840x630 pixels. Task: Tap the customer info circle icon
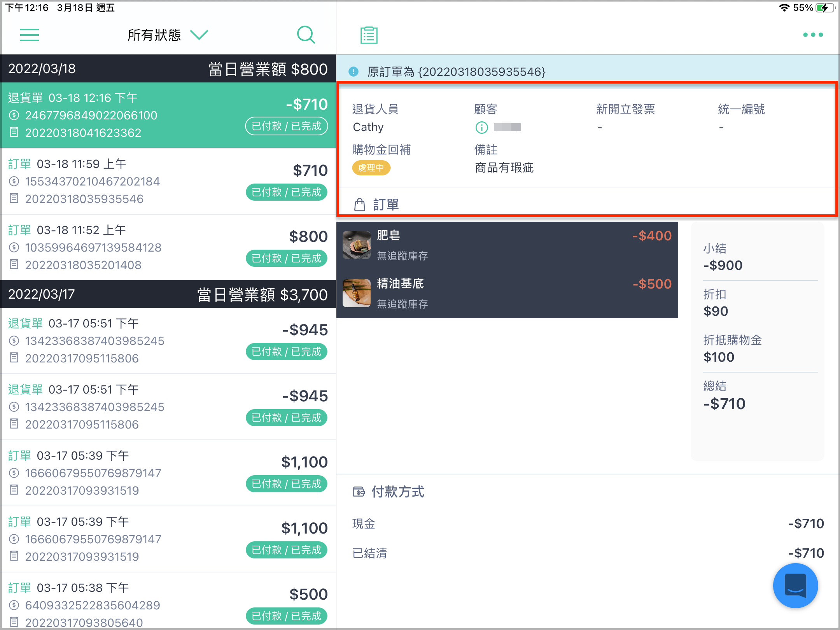tap(481, 127)
